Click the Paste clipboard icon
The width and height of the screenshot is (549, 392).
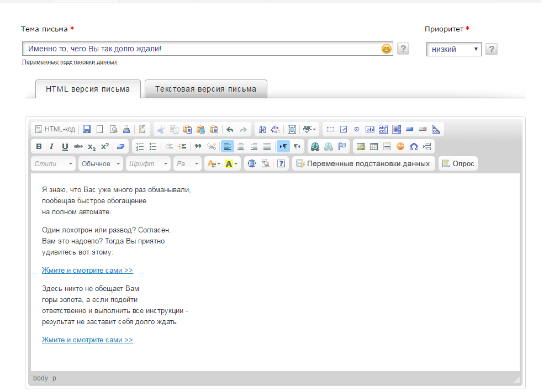pos(187,130)
